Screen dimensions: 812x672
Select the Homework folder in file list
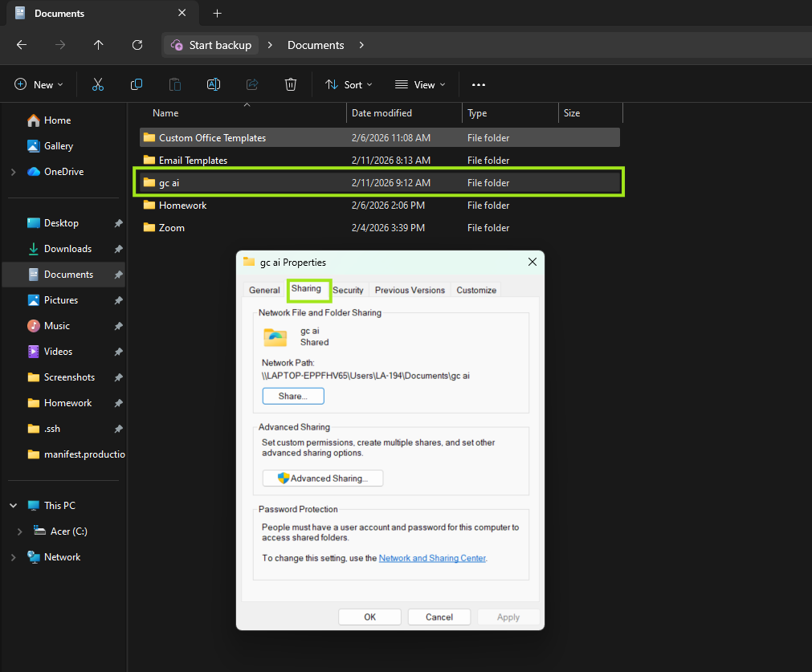click(x=182, y=206)
